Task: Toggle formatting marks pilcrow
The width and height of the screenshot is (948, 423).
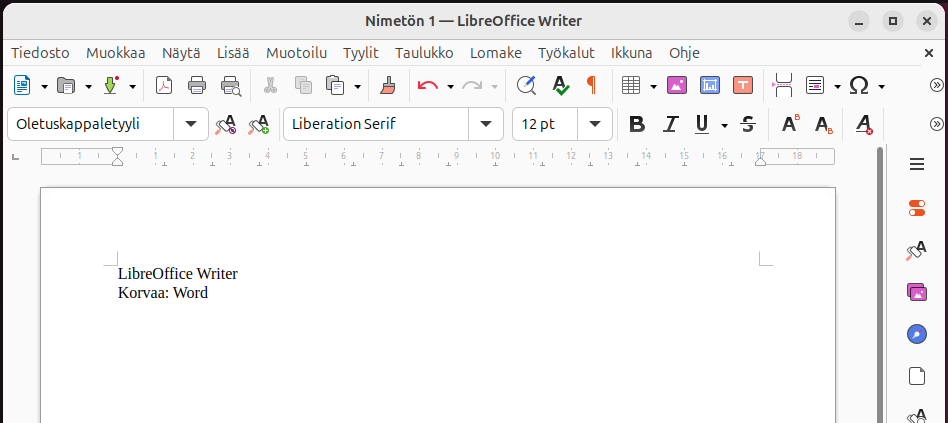Action: 592,86
